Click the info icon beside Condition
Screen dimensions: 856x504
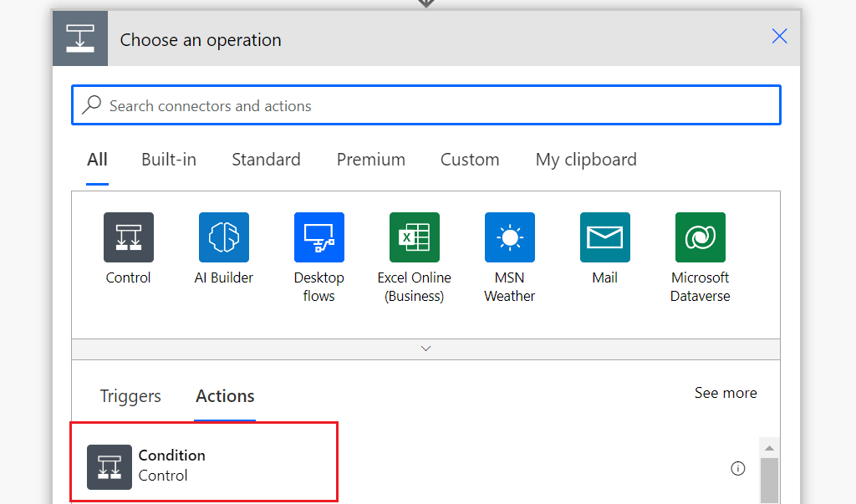[738, 469]
